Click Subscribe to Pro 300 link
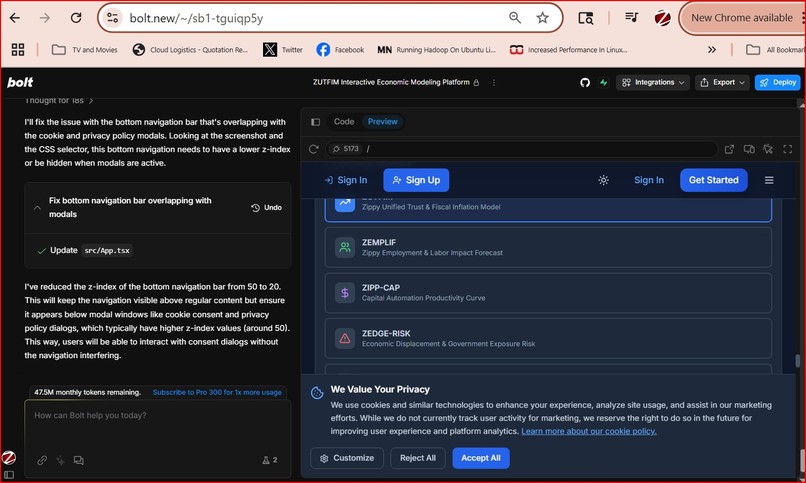 [x=217, y=392]
